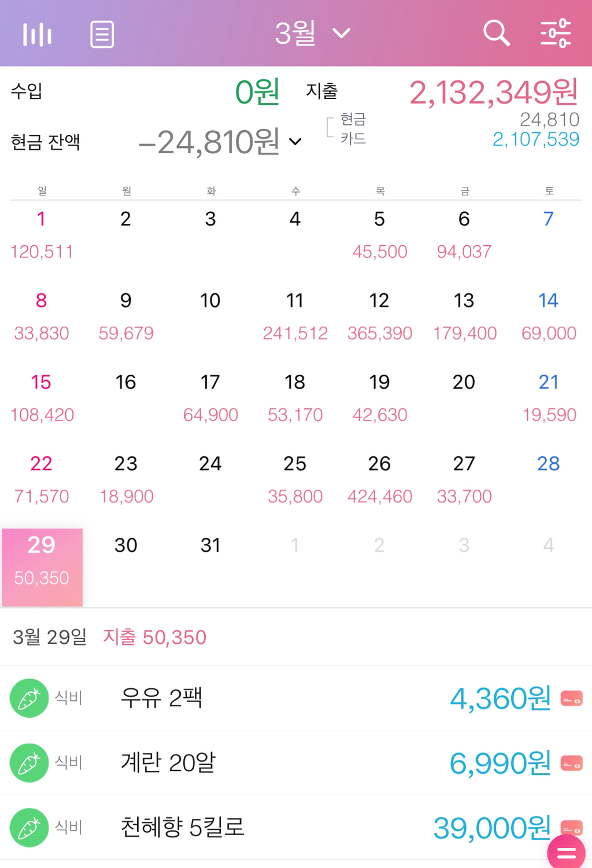Tap the food category icon for 우유 2팩

point(29,698)
